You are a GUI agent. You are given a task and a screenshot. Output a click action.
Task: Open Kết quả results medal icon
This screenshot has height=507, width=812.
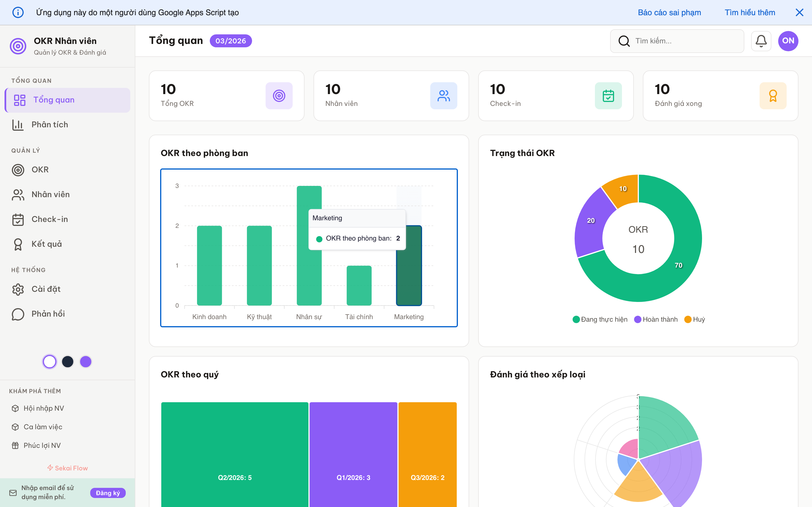[18, 244]
